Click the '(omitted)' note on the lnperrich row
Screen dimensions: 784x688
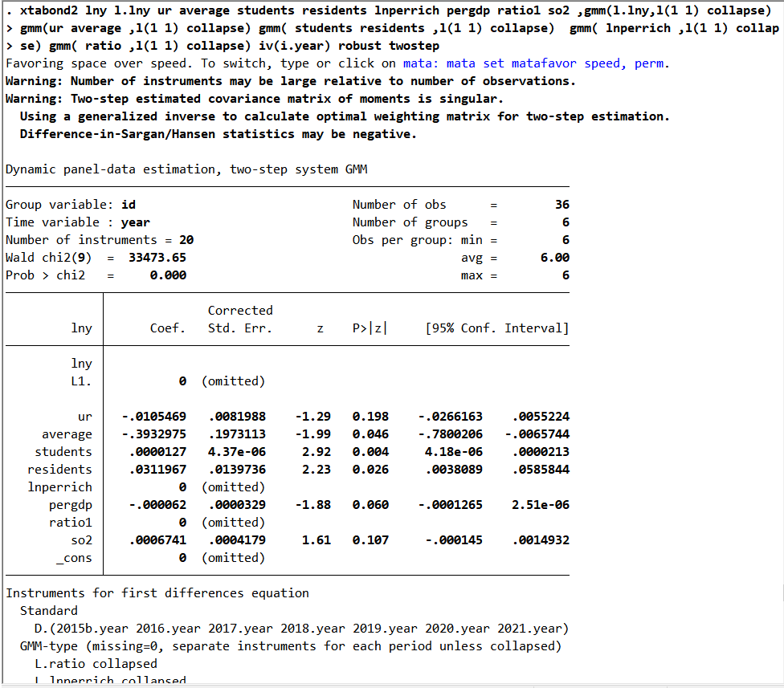pyautogui.click(x=233, y=487)
